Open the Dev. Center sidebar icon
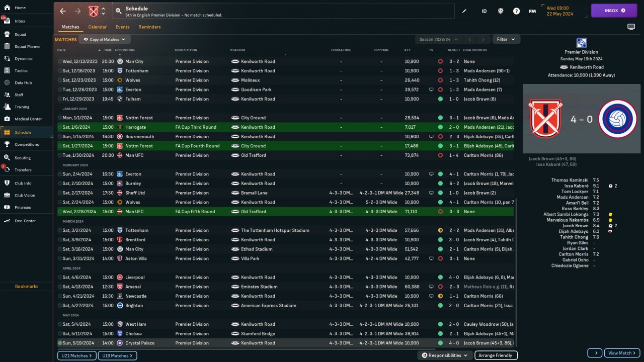 click(x=7, y=221)
